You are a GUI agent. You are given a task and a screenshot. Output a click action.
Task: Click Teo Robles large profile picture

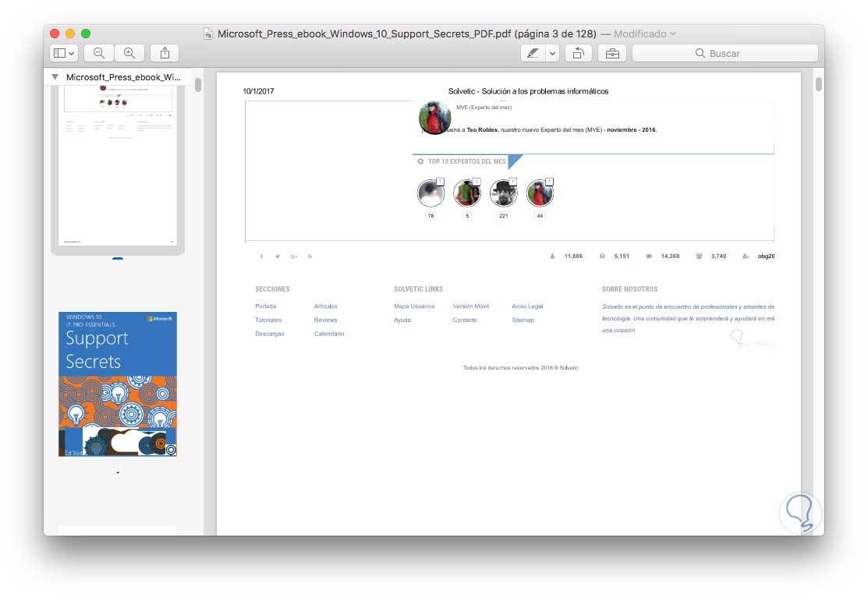click(434, 117)
